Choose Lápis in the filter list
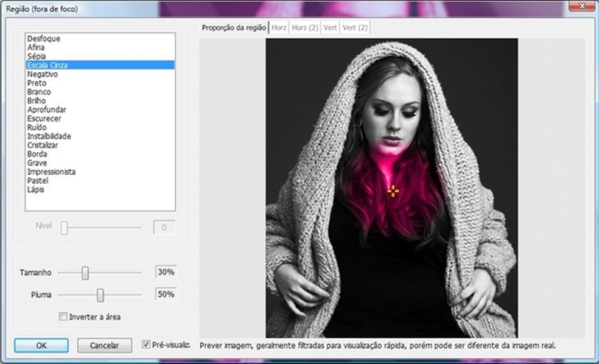The image size is (599, 364). (35, 189)
